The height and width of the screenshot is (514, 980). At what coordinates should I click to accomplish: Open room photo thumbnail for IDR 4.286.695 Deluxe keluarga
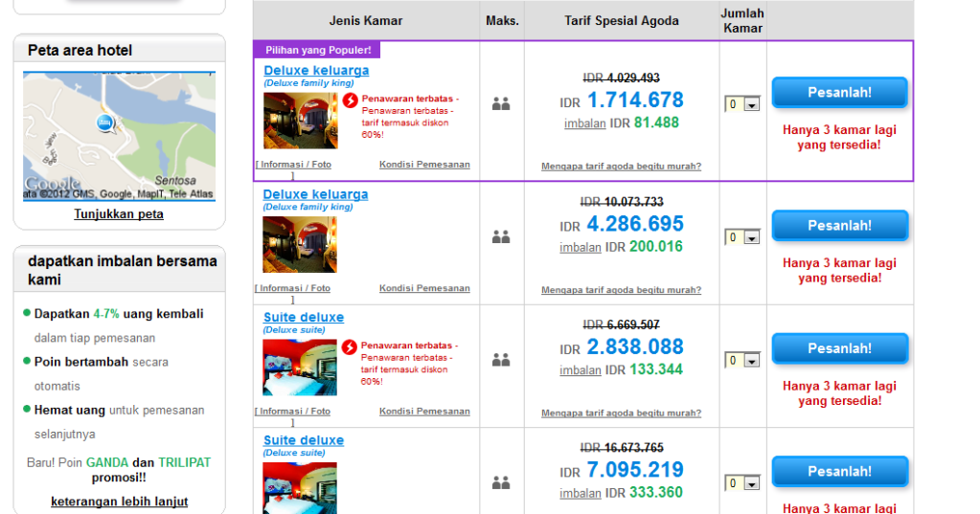click(300, 244)
